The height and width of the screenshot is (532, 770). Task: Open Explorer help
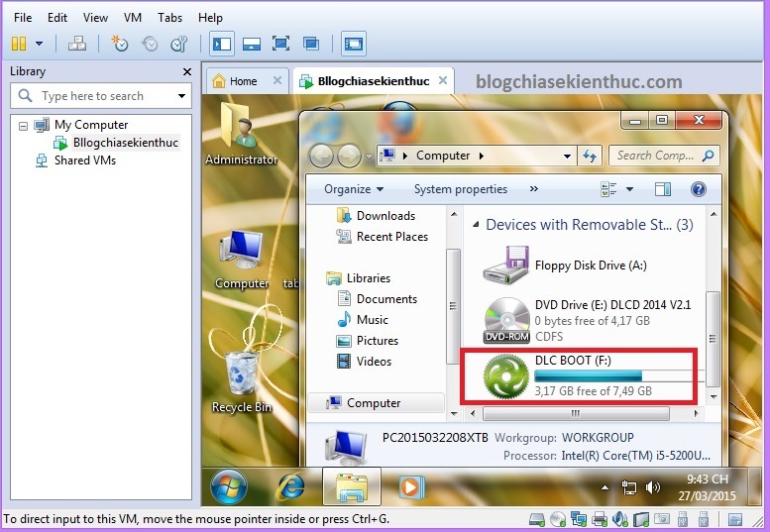[x=699, y=189]
